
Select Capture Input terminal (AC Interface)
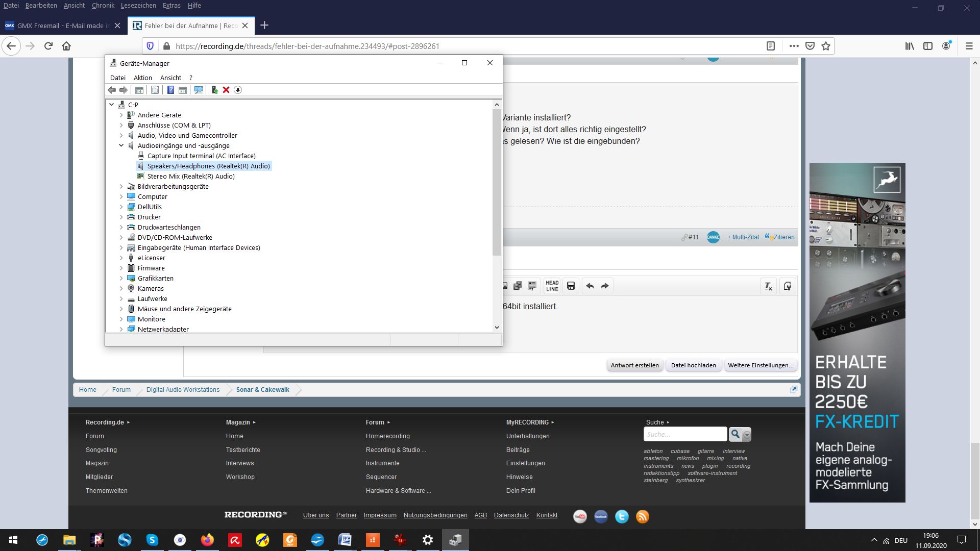tap(201, 156)
